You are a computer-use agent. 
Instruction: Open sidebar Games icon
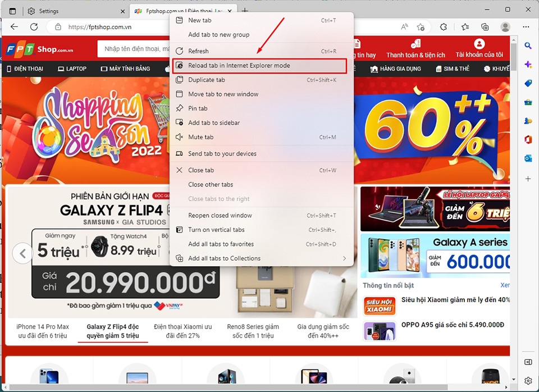tap(528, 121)
